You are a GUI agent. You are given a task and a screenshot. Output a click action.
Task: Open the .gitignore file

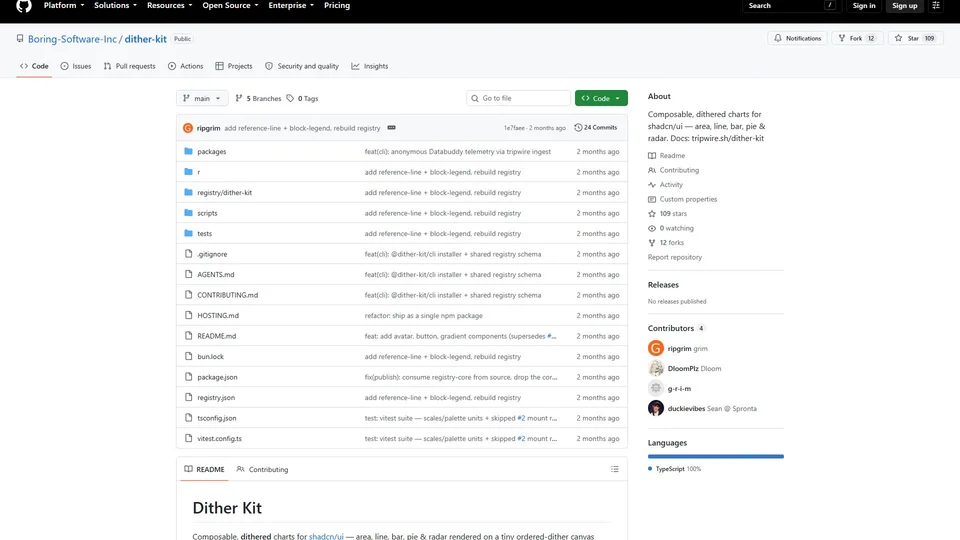(x=212, y=254)
